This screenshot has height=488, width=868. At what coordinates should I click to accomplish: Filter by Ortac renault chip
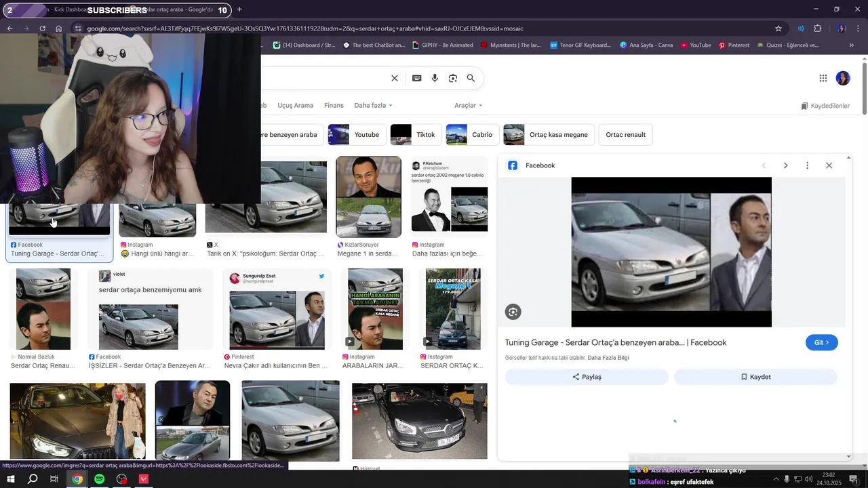(625, 135)
